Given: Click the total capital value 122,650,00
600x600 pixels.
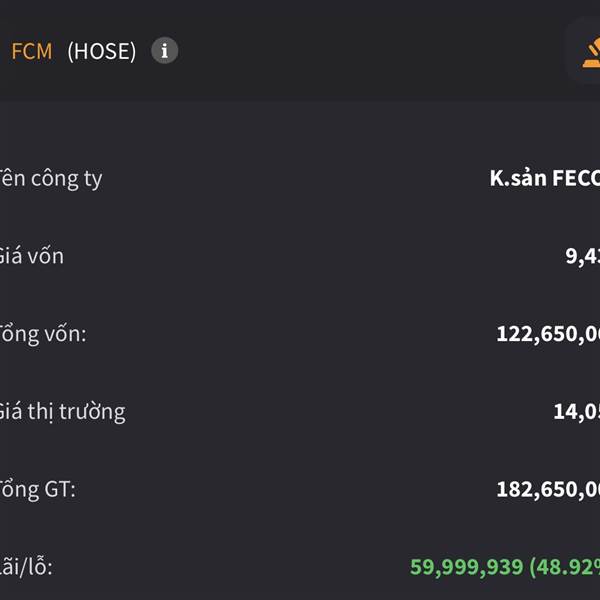Looking at the screenshot, I should pyautogui.click(x=548, y=334).
